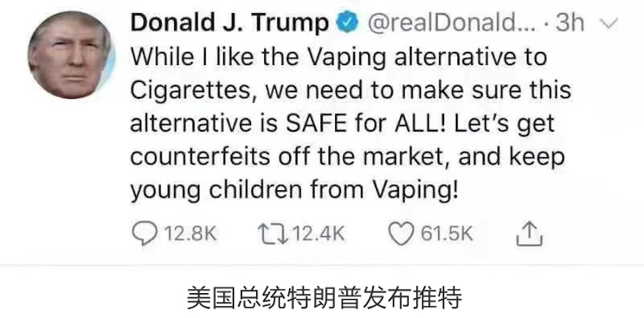Like the tweet with the heart icon
The height and width of the screenshot is (318, 644).
(401, 234)
